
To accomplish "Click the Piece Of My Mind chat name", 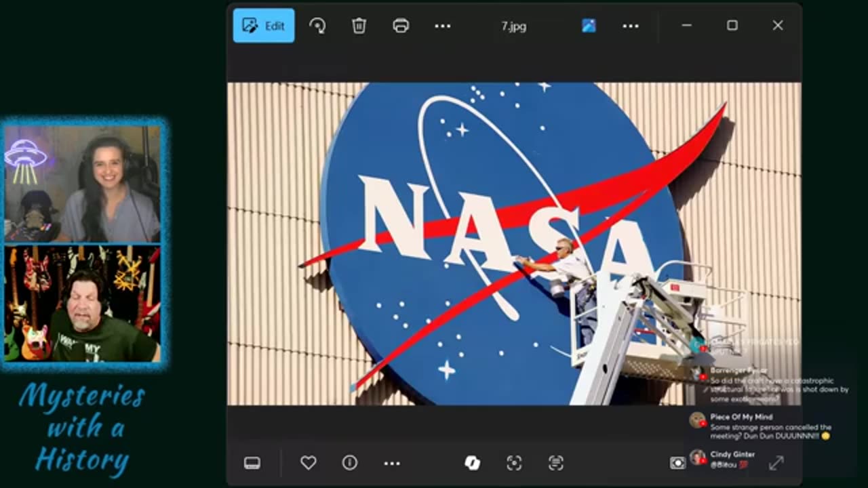I will pyautogui.click(x=741, y=417).
